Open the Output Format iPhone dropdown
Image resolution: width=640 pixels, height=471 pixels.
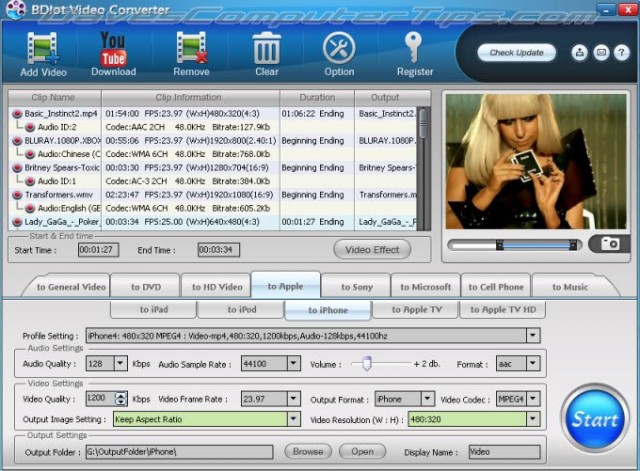(427, 399)
